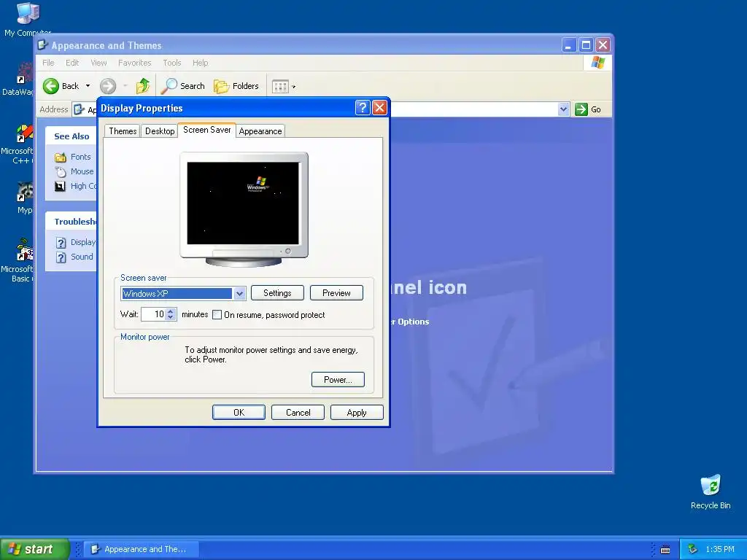Select the Microsoft C++ desktop shortcut icon
Screen dimensions: 747x560
pos(25,134)
